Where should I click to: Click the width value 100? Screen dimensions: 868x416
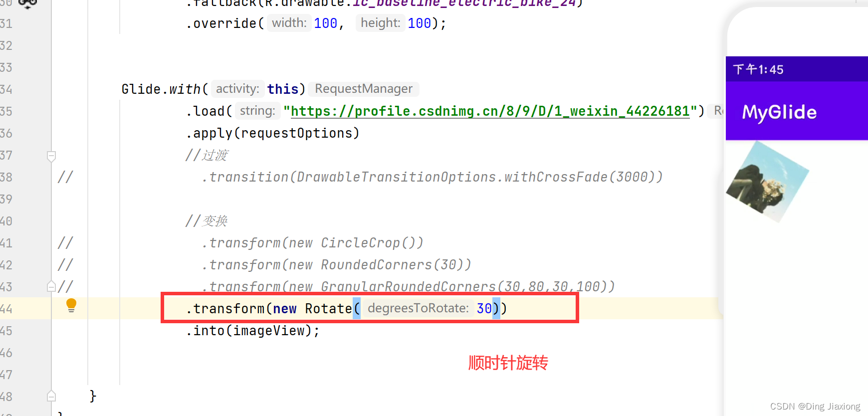[326, 23]
